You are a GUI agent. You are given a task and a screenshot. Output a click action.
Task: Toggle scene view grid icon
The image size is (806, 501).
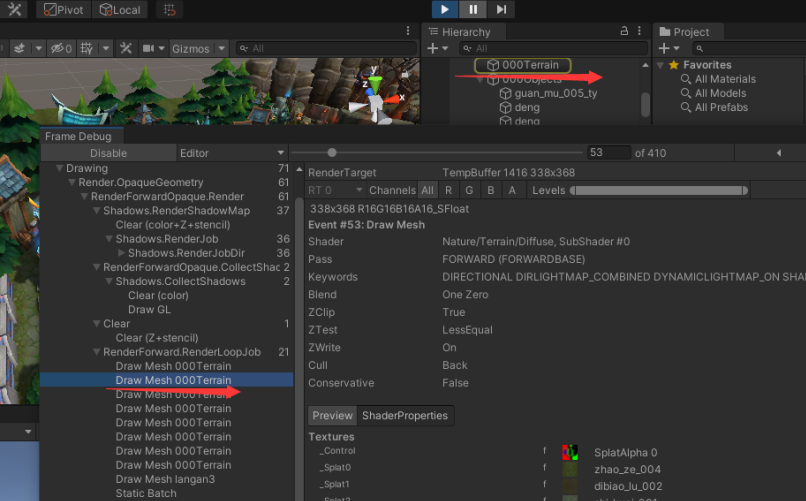87,49
